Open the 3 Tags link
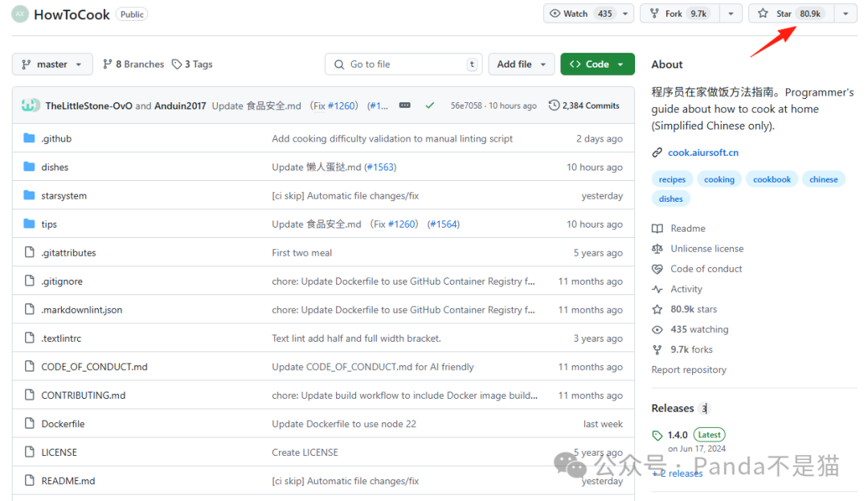This screenshot has height=501, width=868. 192,64
